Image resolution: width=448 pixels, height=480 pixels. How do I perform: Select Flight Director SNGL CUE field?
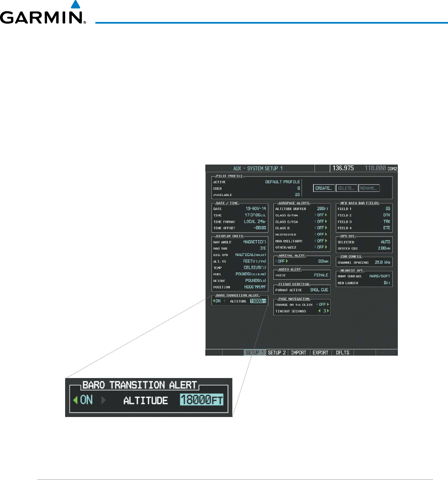click(319, 290)
